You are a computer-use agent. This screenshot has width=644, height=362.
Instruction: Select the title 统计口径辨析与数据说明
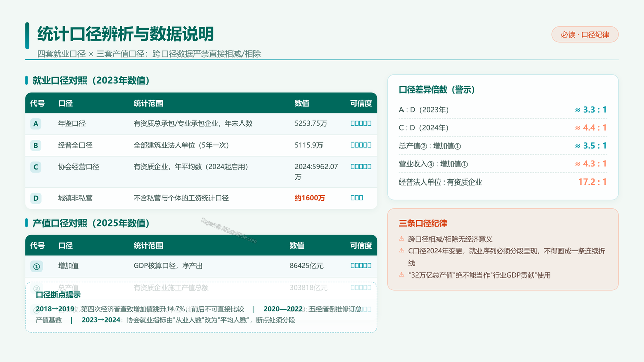pos(126,34)
